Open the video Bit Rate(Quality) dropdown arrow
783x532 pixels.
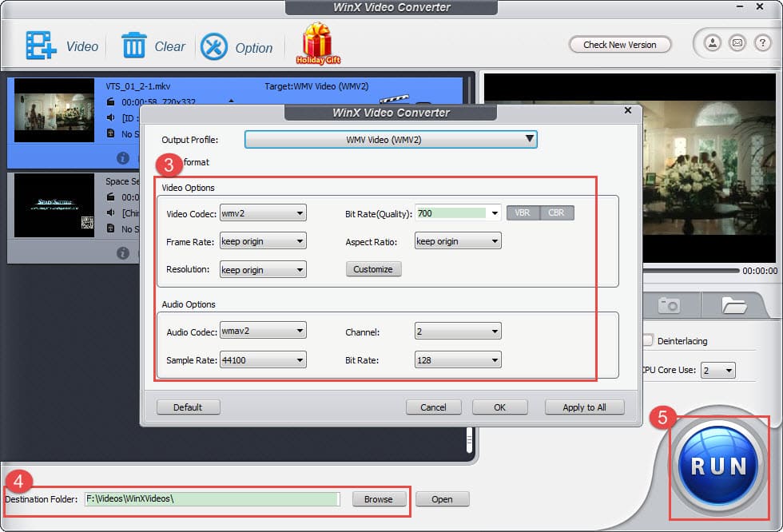(495, 213)
